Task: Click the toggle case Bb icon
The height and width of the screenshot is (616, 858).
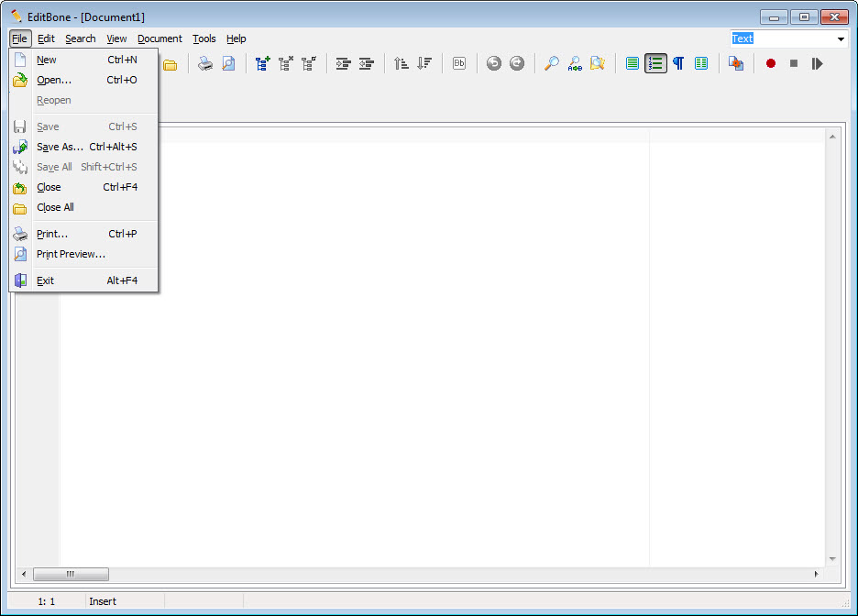Action: (459, 63)
